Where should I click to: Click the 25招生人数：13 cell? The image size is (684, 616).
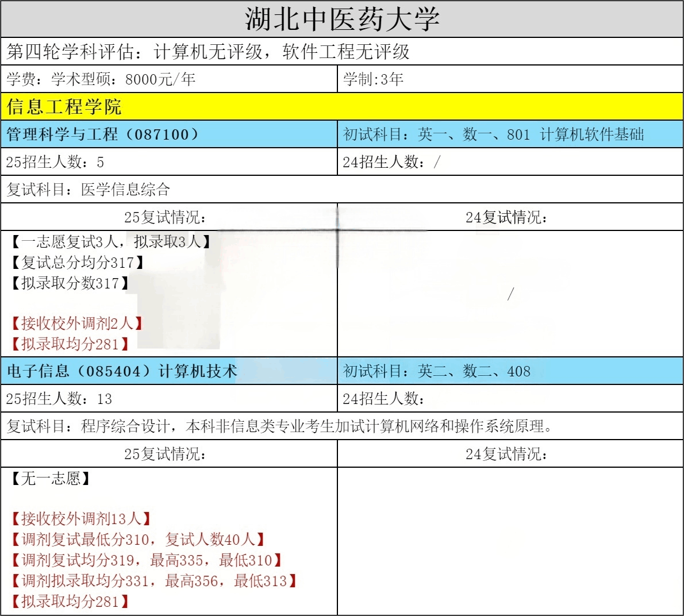pyautogui.click(x=59, y=399)
